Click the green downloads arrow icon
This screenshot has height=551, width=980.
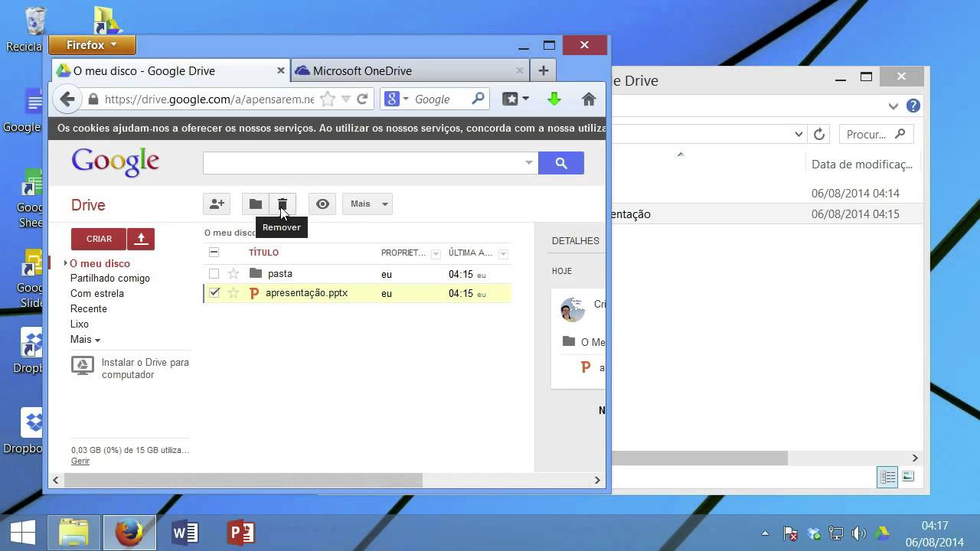[x=554, y=99]
